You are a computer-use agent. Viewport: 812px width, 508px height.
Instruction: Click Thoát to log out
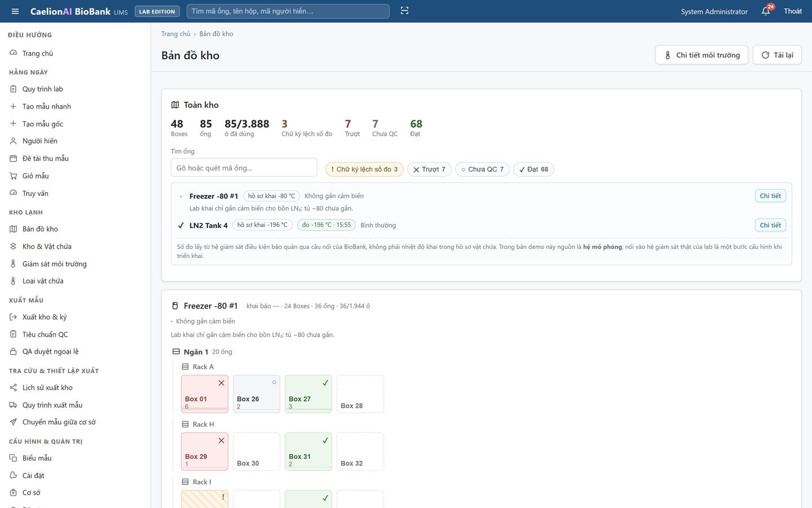pyautogui.click(x=793, y=11)
